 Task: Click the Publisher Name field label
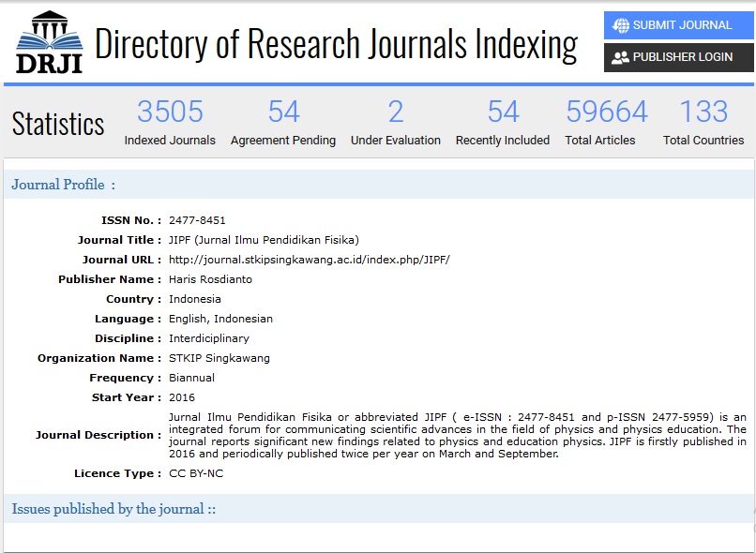(110, 279)
